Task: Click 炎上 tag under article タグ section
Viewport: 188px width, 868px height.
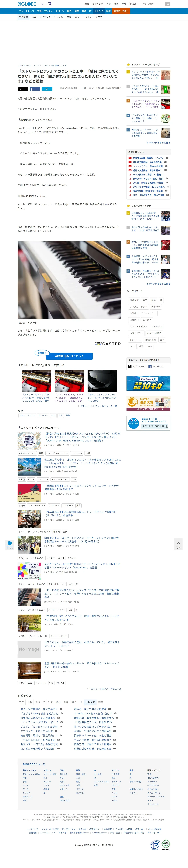Action: pyautogui.click(x=53, y=416)
